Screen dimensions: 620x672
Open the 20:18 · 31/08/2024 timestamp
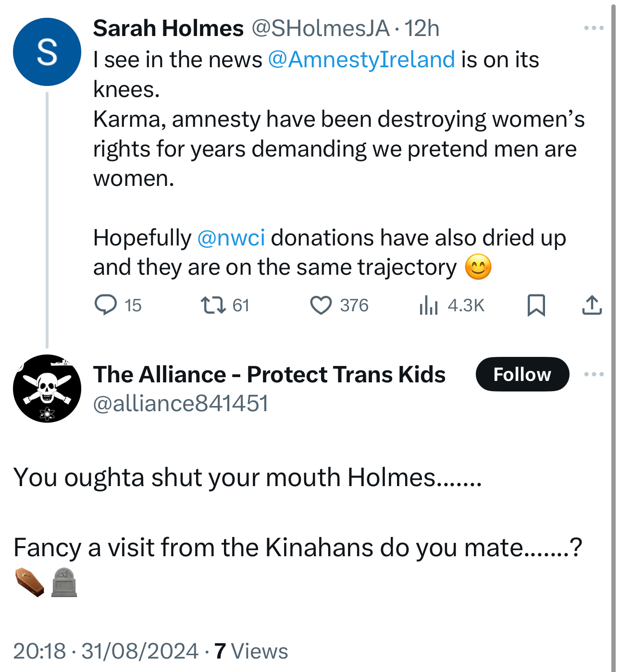click(106, 651)
